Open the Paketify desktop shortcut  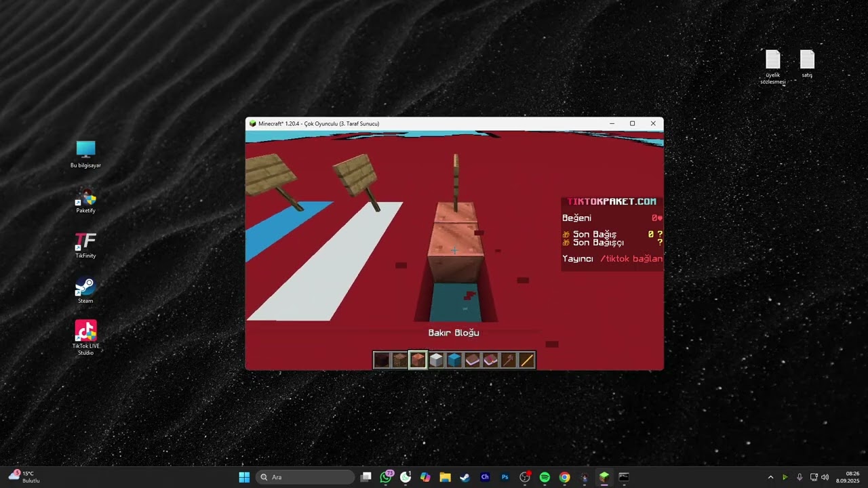click(85, 201)
